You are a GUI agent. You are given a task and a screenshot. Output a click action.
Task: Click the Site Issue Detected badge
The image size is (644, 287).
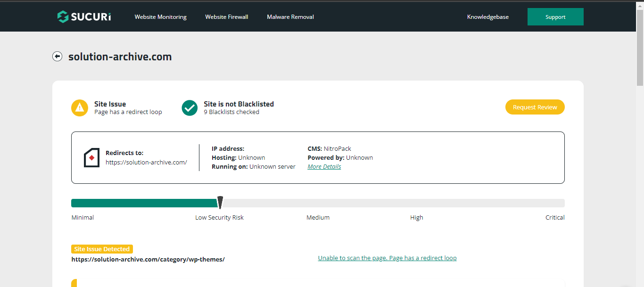[x=102, y=249]
